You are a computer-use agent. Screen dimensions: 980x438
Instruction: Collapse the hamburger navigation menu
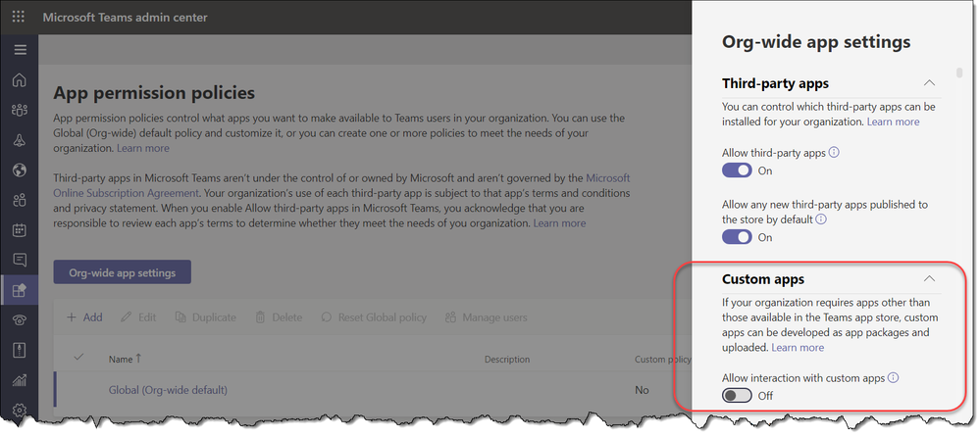(20, 50)
